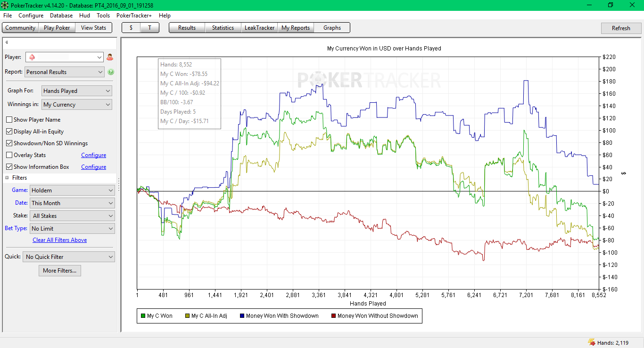Screen dimensions: 644x348
Task: Click the yellow My C All-In Adj legend swatch
Action: coord(188,316)
